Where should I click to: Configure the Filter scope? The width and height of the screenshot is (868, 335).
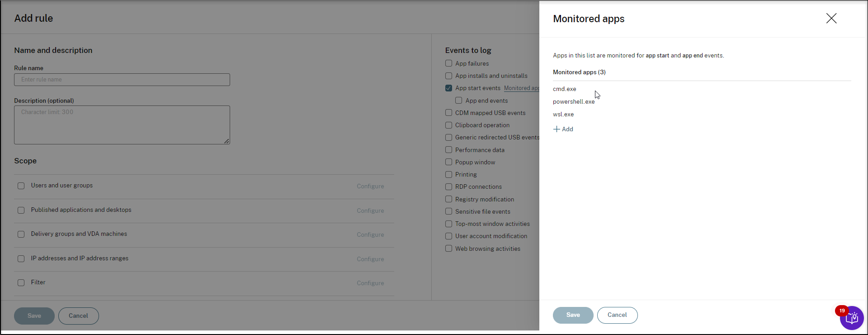370,283
